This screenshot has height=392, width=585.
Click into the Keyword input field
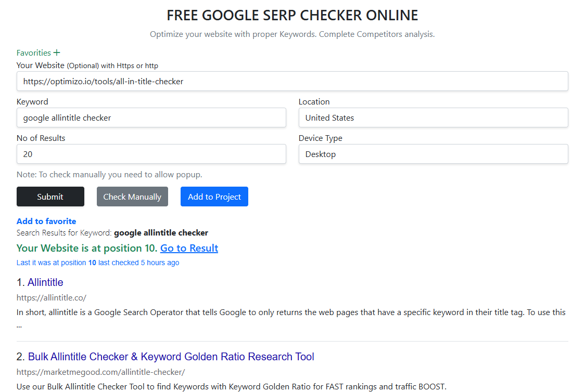151,118
